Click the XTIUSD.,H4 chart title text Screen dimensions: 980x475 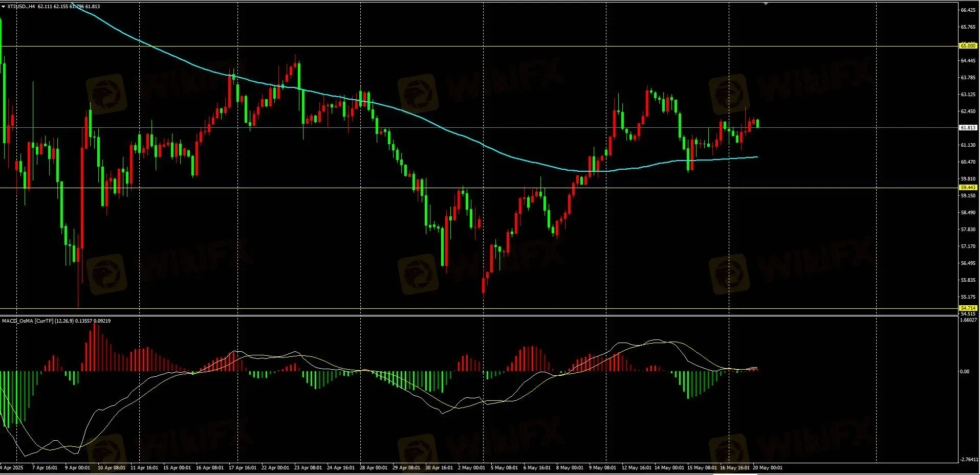(x=21, y=7)
